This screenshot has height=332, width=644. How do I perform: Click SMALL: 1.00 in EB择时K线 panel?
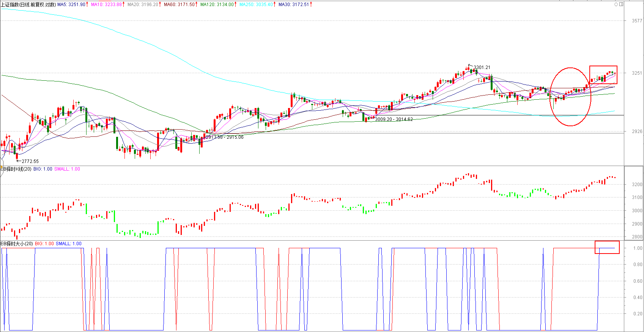tap(67, 169)
